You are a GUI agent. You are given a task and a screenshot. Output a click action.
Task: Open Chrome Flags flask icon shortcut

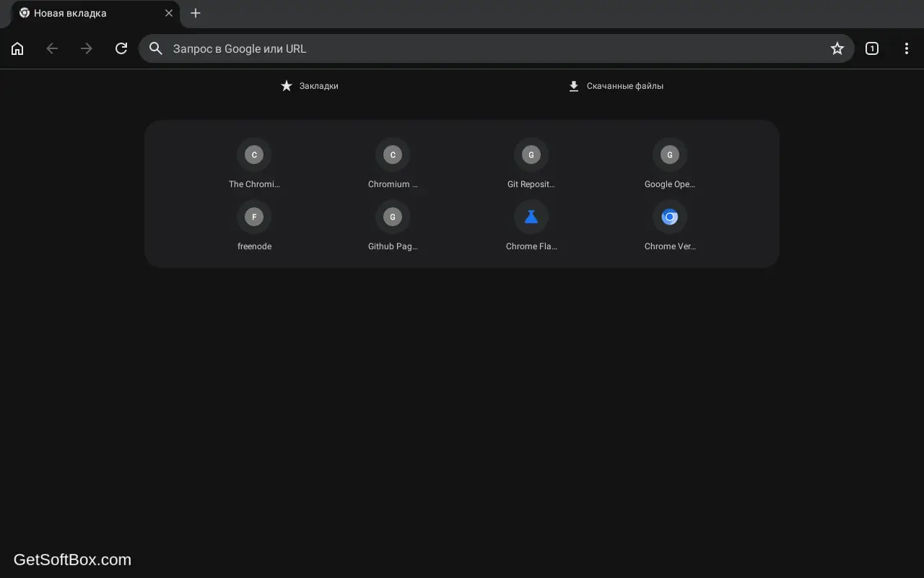pos(531,217)
